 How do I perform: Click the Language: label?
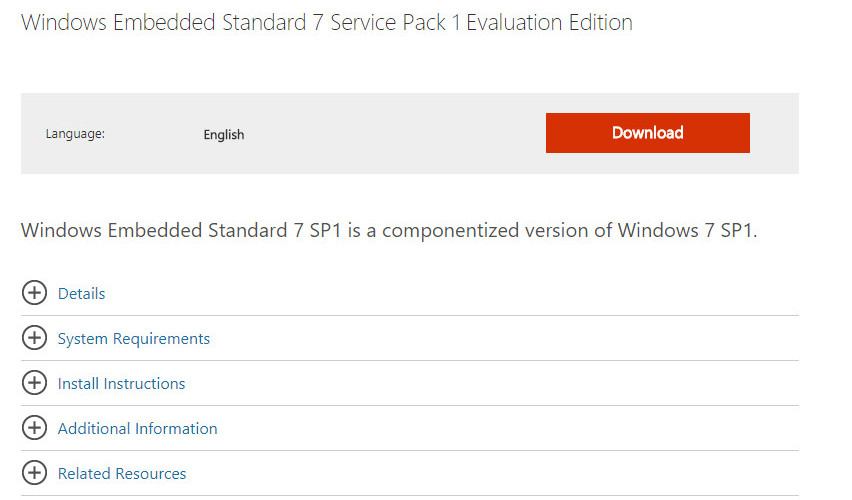point(75,134)
